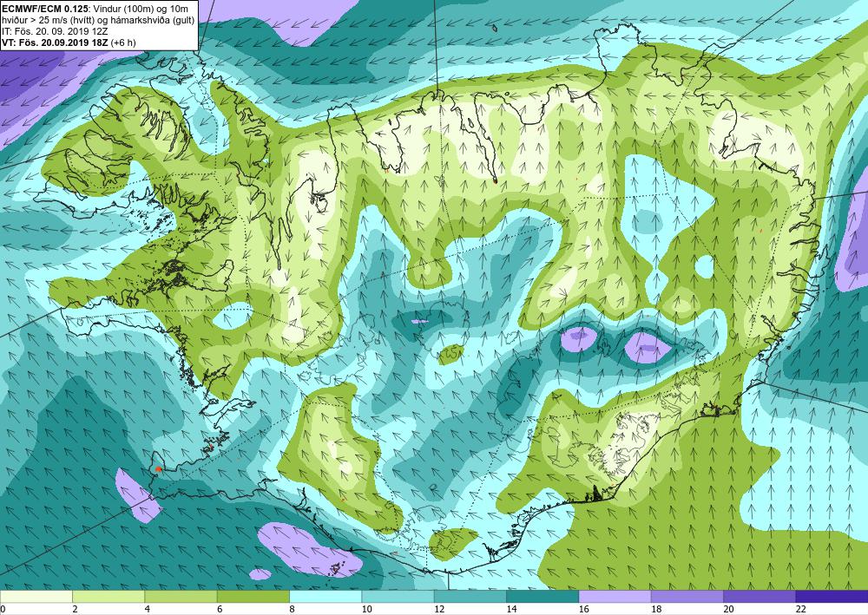This screenshot has width=868, height=615.
Task: Click the teal 12–14 legend swatch
Action: click(x=470, y=596)
